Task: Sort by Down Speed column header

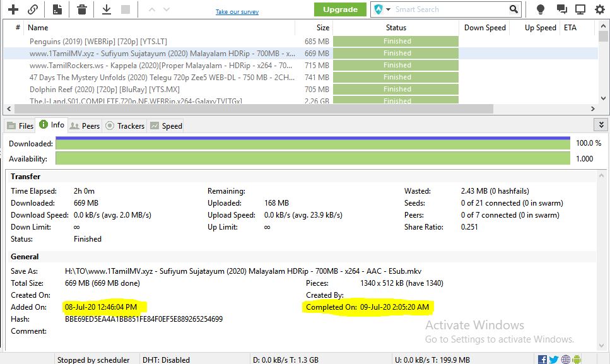Action: tap(484, 28)
